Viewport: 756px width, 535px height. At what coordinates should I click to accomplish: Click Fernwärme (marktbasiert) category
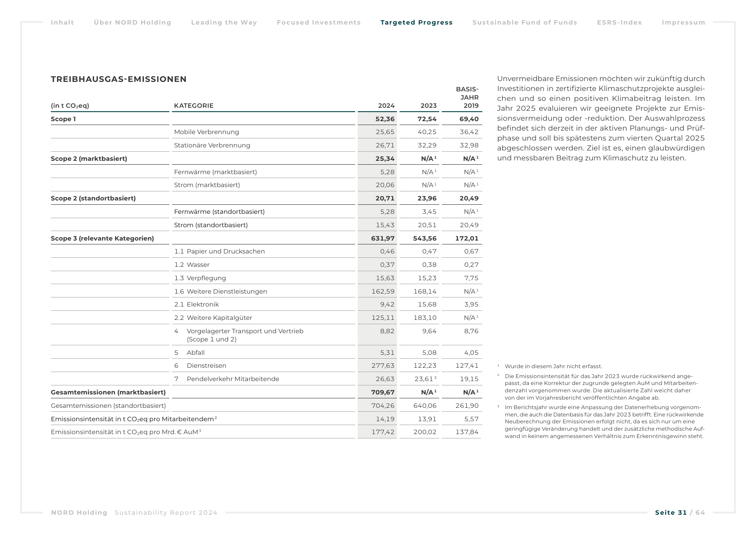pyautogui.click(x=216, y=172)
